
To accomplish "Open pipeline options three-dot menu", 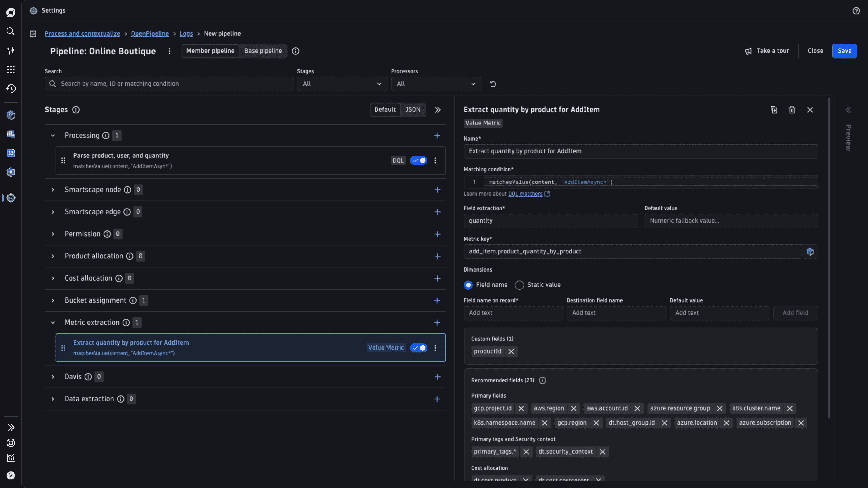I will click(x=170, y=51).
